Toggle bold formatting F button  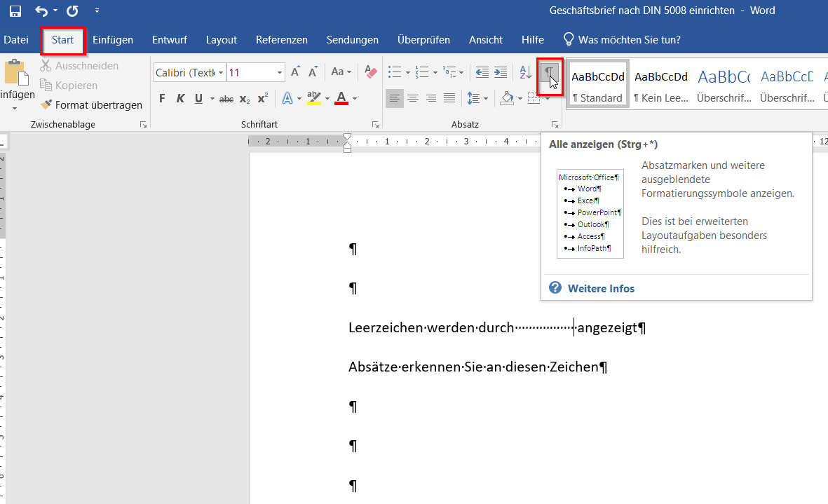162,99
